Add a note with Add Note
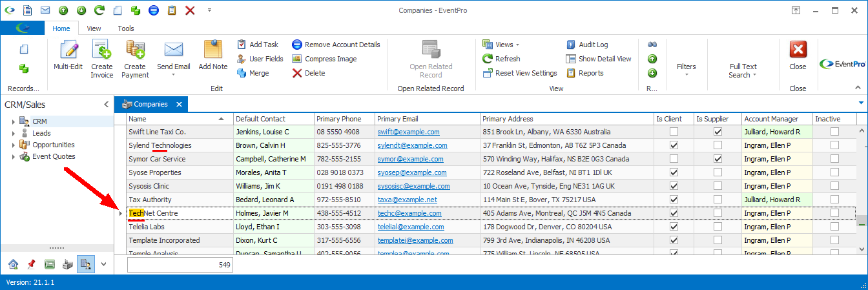868x290 pixels. (x=213, y=56)
